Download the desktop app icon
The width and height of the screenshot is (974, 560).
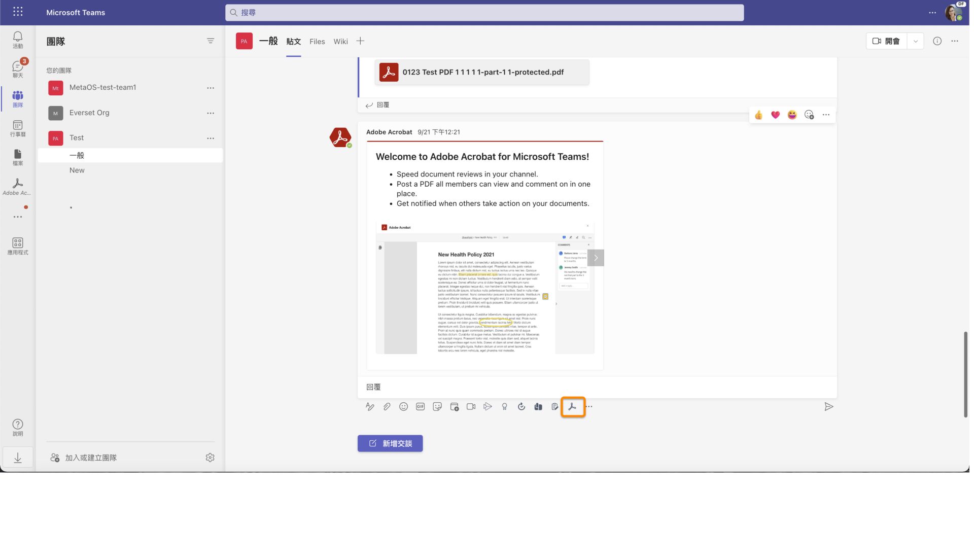pyautogui.click(x=18, y=458)
